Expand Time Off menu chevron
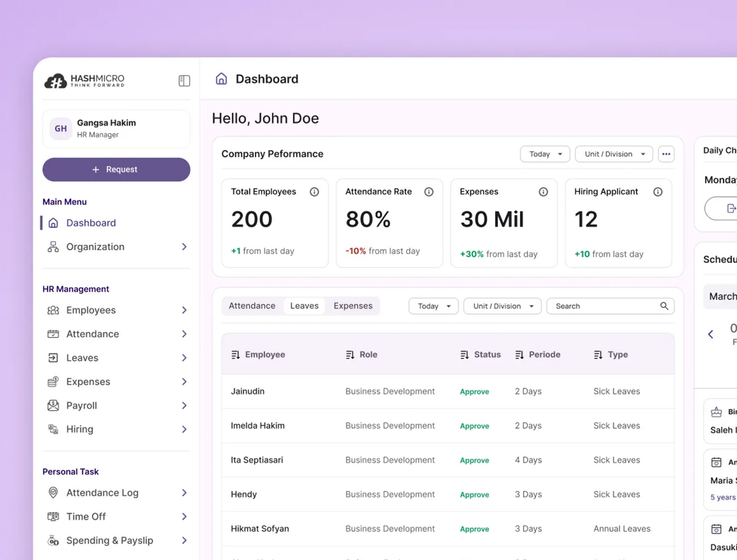 click(x=184, y=516)
